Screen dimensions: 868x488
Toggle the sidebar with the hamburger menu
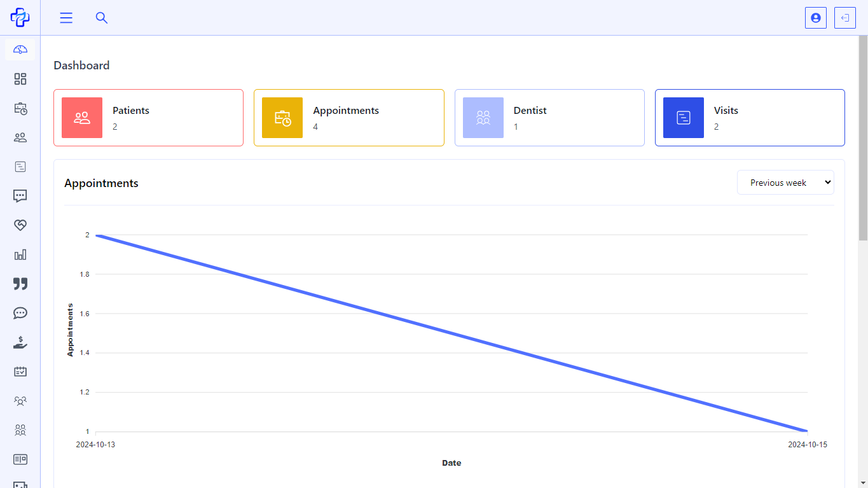(x=66, y=18)
